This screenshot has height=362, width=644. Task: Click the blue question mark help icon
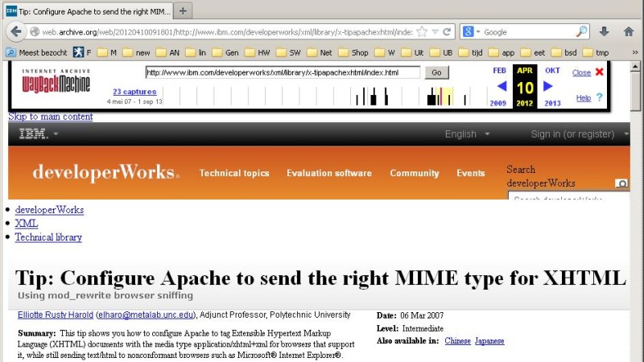(x=599, y=97)
